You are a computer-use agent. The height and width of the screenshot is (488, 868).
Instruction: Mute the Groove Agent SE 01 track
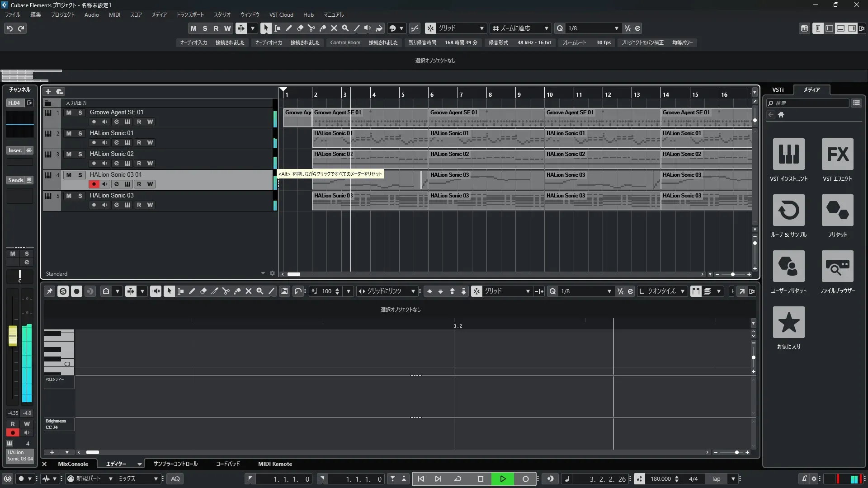(69, 113)
